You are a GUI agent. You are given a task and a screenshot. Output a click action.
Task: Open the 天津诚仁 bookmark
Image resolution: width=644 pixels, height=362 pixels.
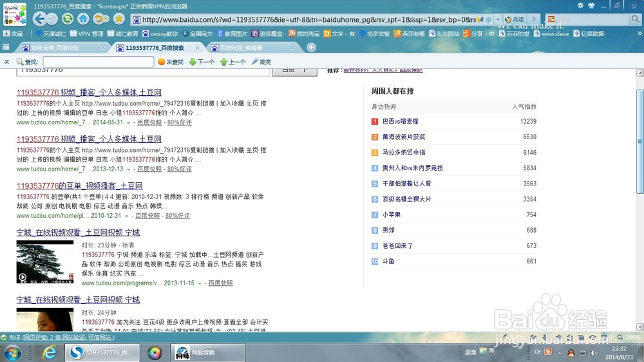[50, 33]
